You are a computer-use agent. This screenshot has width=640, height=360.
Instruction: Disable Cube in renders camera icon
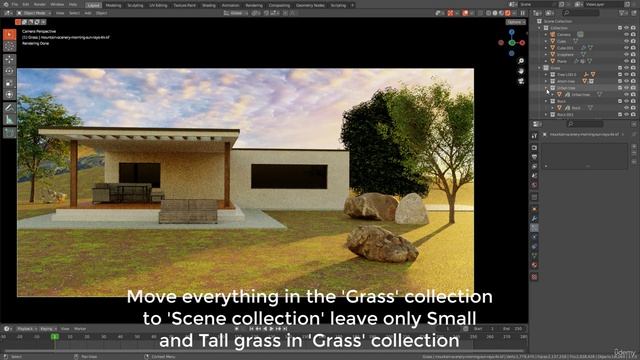(x=633, y=41)
